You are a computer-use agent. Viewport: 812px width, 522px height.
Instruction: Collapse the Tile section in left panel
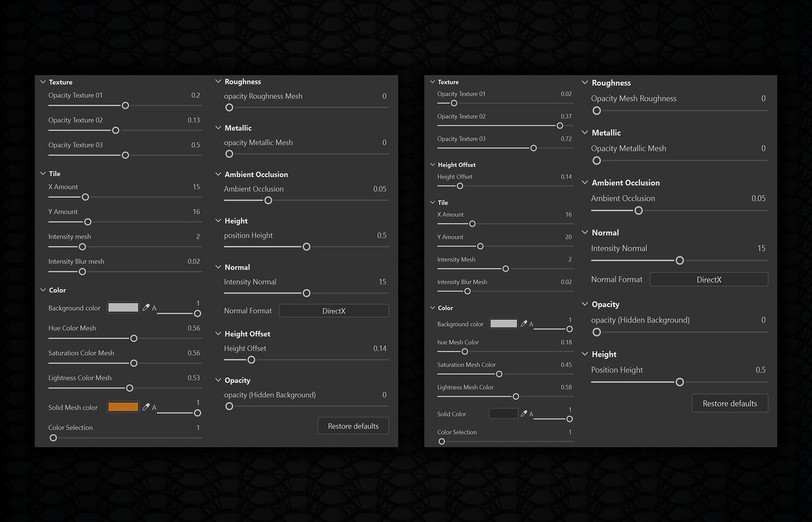pyautogui.click(x=43, y=174)
